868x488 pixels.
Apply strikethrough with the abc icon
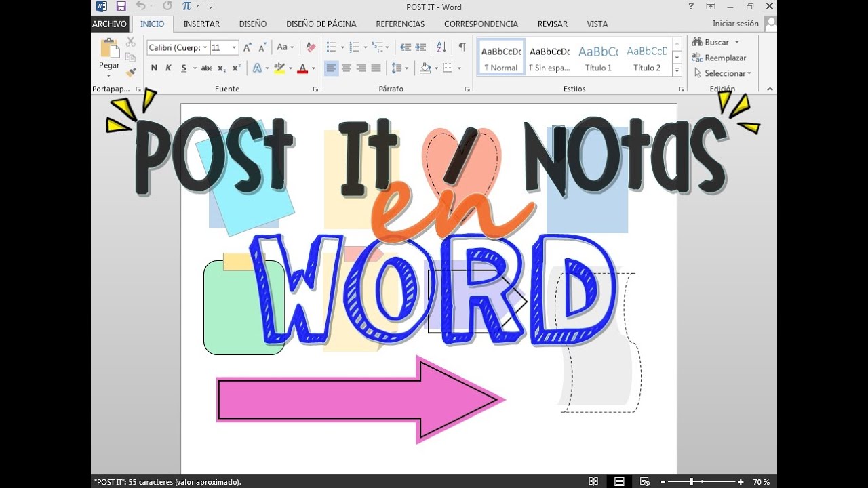tap(207, 68)
